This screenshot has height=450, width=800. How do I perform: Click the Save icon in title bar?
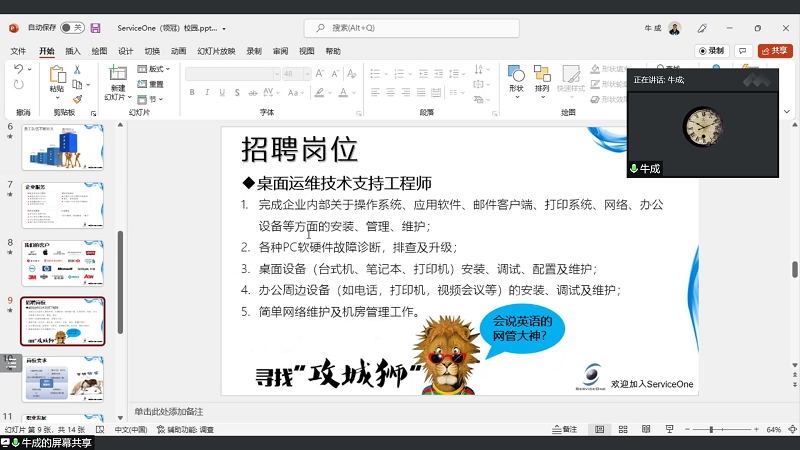[95, 28]
